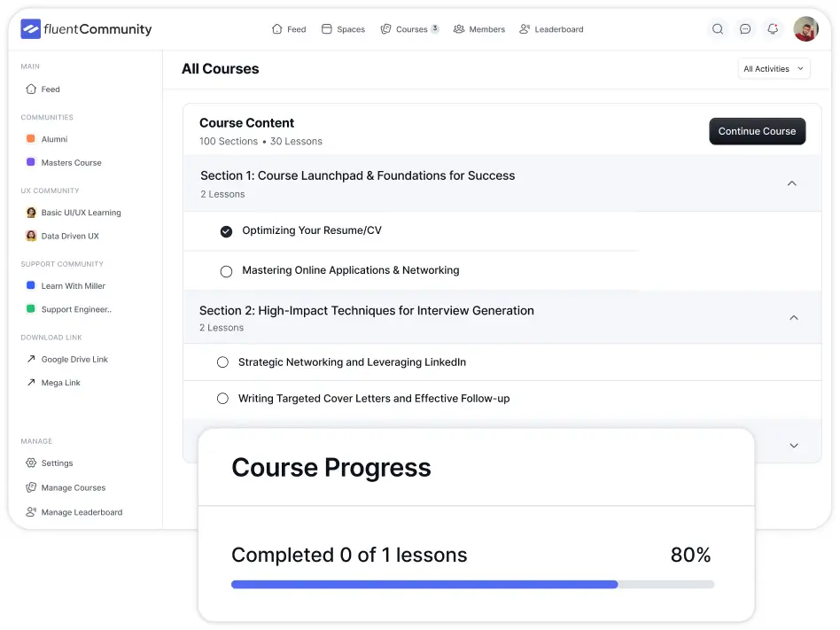Switch to the Leaderboard tab

(551, 28)
